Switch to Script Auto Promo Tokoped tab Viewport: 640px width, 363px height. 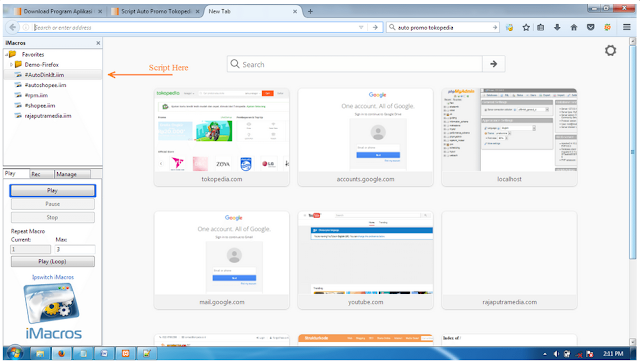coord(156,11)
